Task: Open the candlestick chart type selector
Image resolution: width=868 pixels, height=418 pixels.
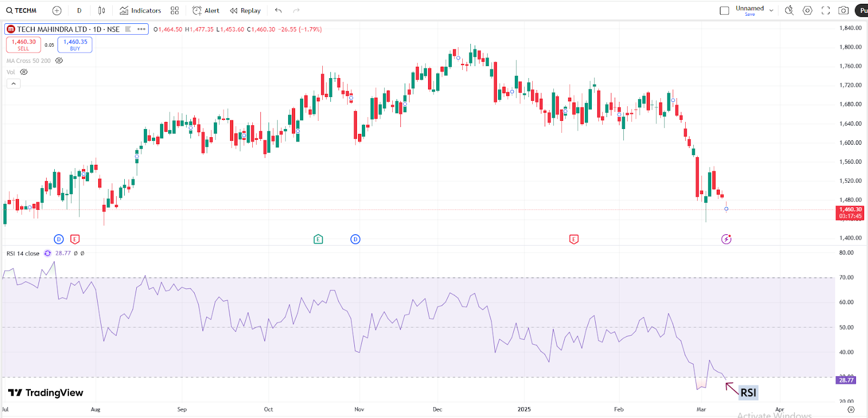Action: [x=101, y=10]
